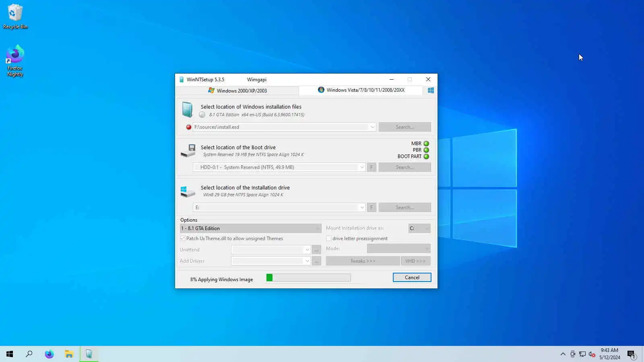Screen dimensions: 644x362
Task: Click the F button beside the Boot drive
Action: 372,167
